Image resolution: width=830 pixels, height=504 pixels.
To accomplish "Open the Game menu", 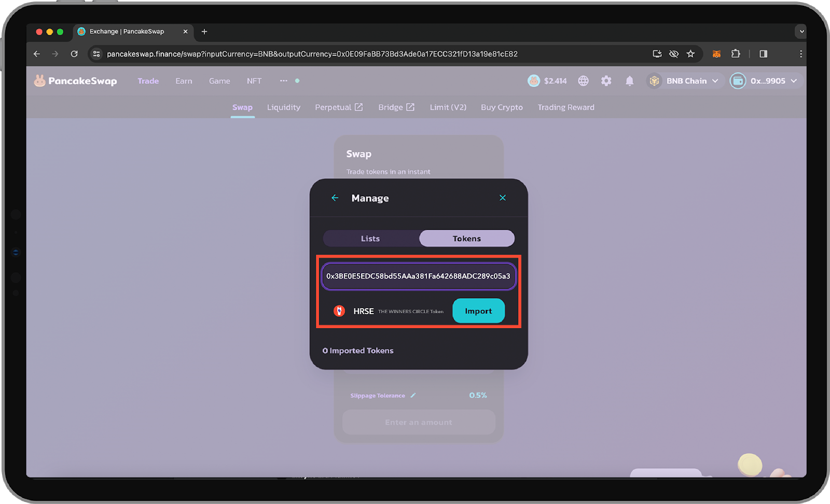I will click(x=219, y=81).
